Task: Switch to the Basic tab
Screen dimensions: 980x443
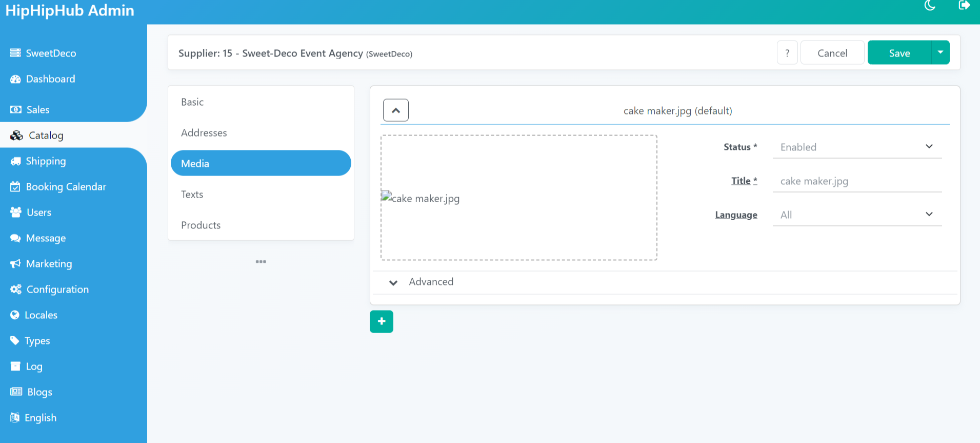Action: 261,102
